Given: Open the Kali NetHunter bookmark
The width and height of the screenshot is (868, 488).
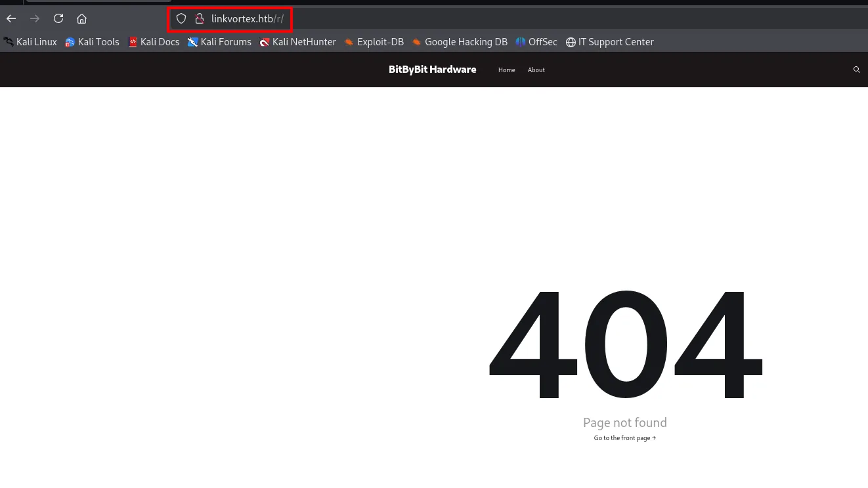Looking at the screenshot, I should coord(297,42).
